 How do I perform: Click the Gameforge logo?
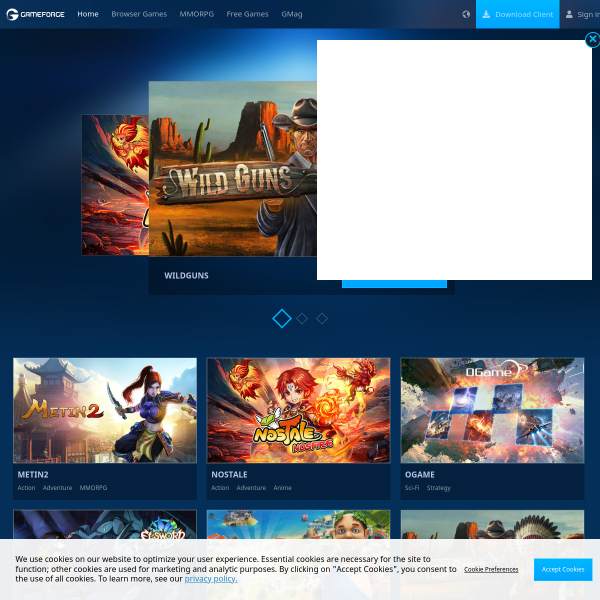point(35,14)
